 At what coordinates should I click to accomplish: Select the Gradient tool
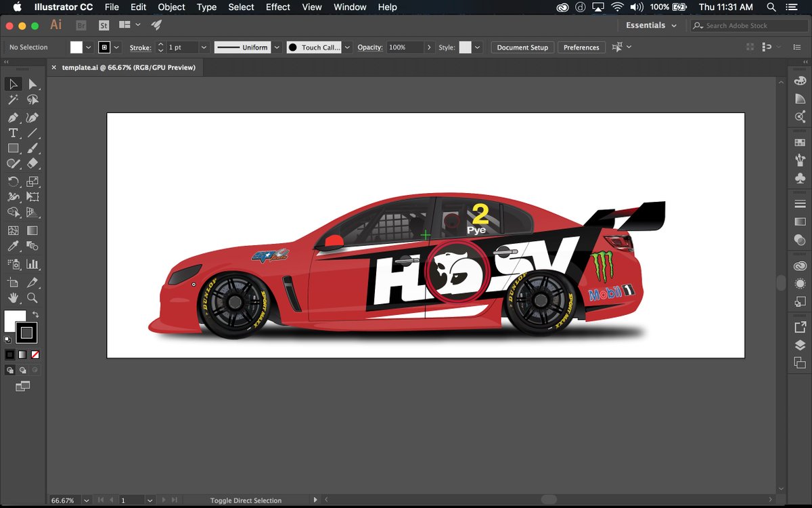[32, 230]
